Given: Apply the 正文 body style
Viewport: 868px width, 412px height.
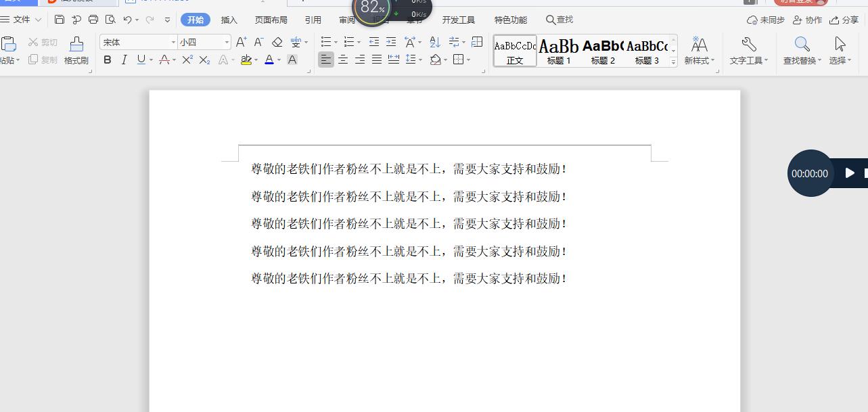Looking at the screenshot, I should (515, 51).
